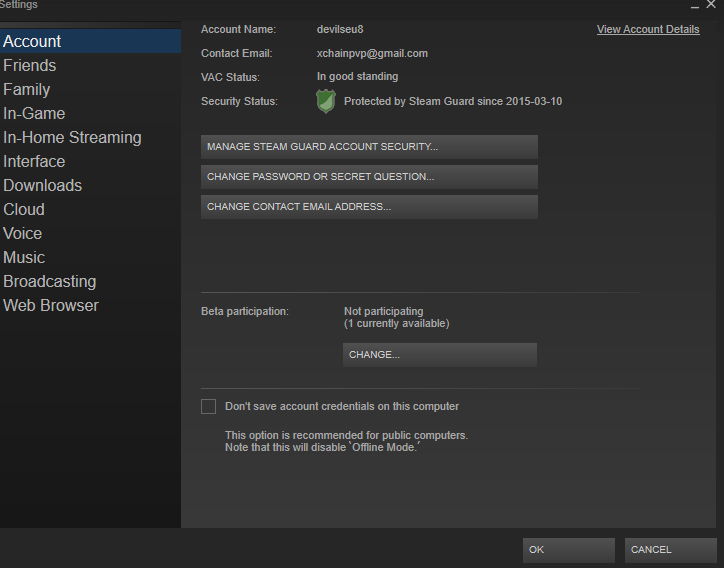The width and height of the screenshot is (724, 568).
Task: Click 'Note that this will disable Offline Mode.' line
Action: (x=322, y=447)
